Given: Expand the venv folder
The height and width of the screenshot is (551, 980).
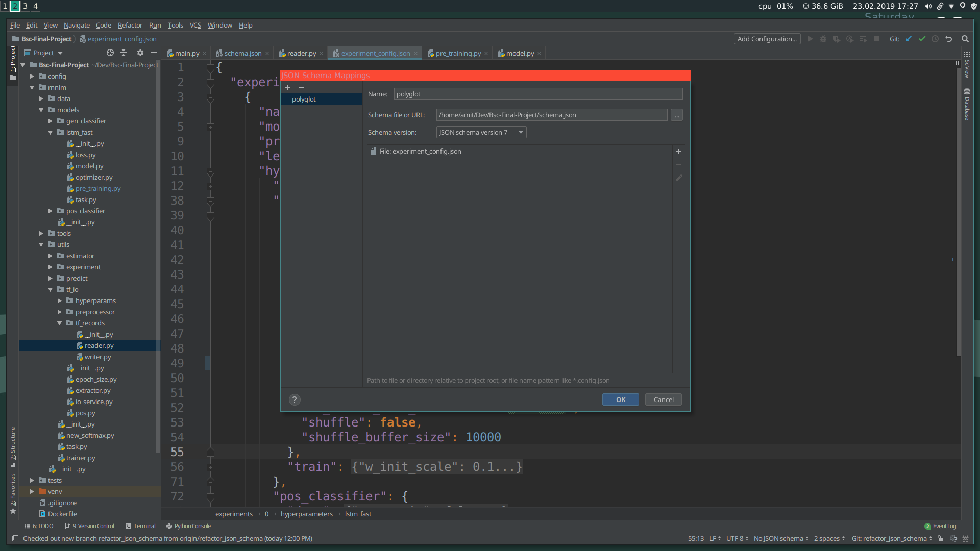Looking at the screenshot, I should click(32, 492).
